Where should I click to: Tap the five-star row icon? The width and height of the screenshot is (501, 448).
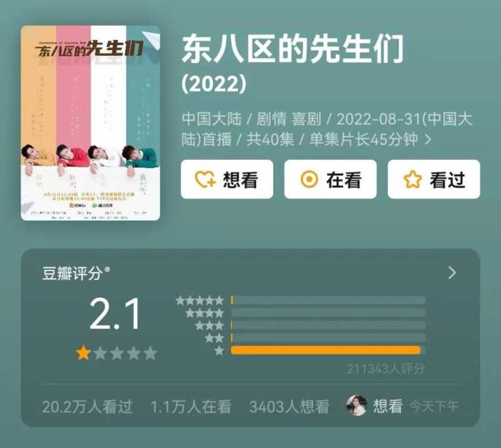(x=200, y=300)
